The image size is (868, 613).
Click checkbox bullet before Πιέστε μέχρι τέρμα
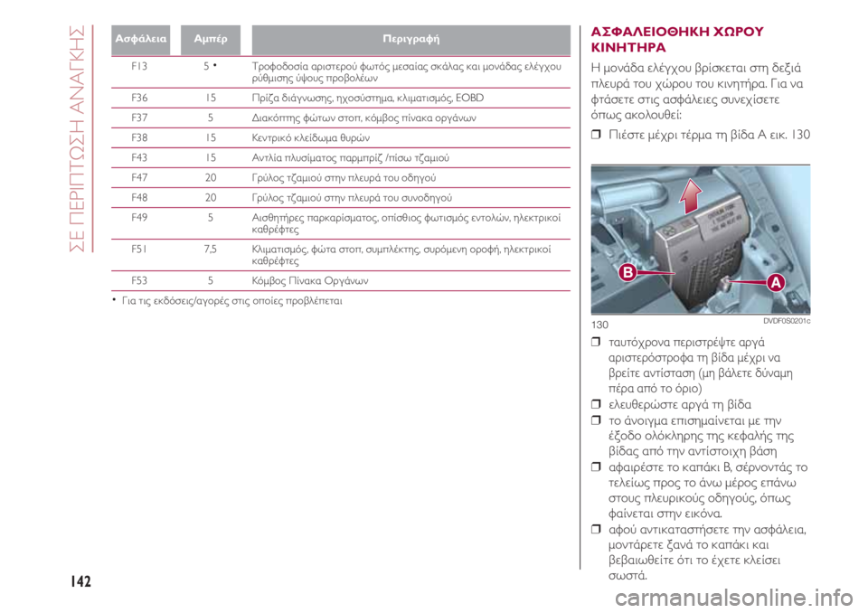[596, 135]
